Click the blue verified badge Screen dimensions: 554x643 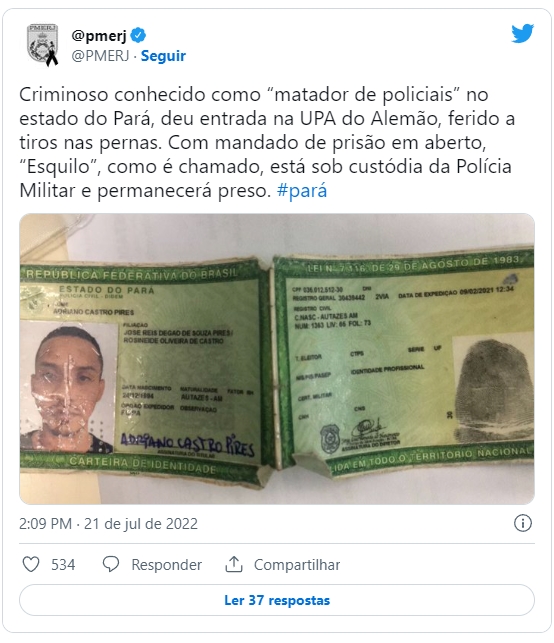138,36
